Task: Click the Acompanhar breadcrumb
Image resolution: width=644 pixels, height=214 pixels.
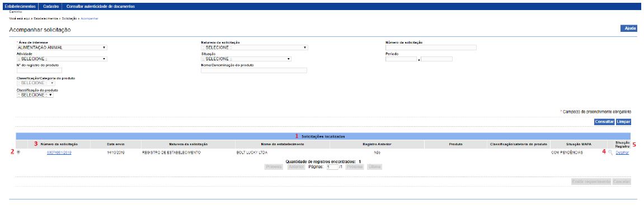Action: click(90, 19)
